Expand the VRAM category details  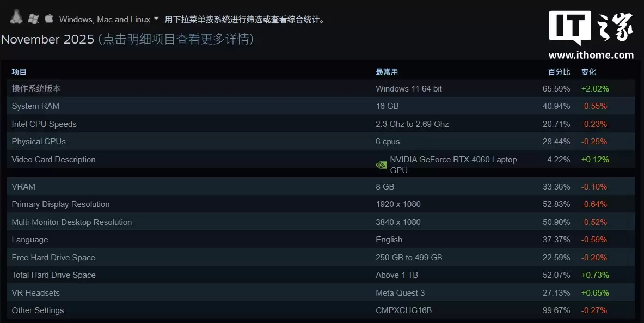[x=22, y=186]
